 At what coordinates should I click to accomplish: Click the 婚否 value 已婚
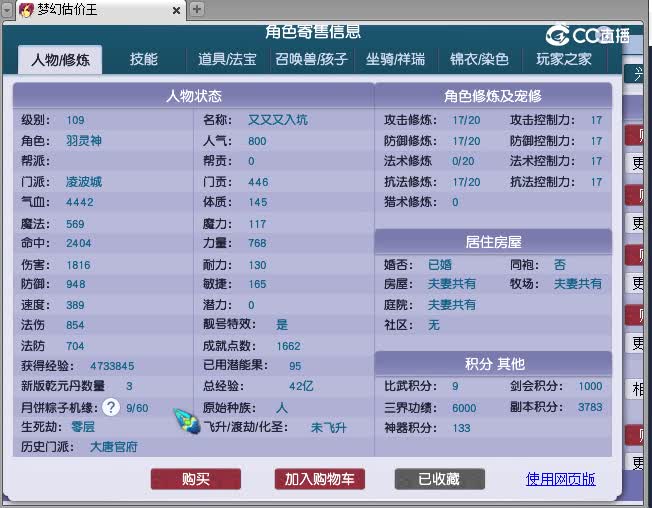pyautogui.click(x=440, y=265)
